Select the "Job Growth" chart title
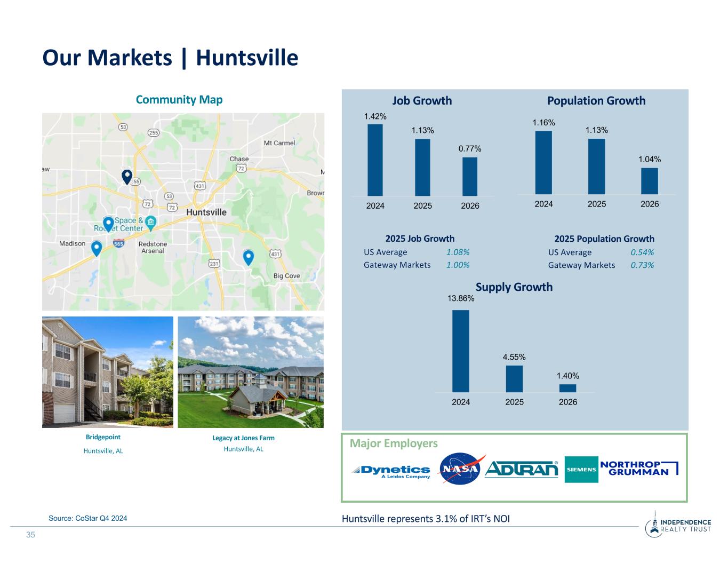The height and width of the screenshot is (563, 728). point(422,101)
